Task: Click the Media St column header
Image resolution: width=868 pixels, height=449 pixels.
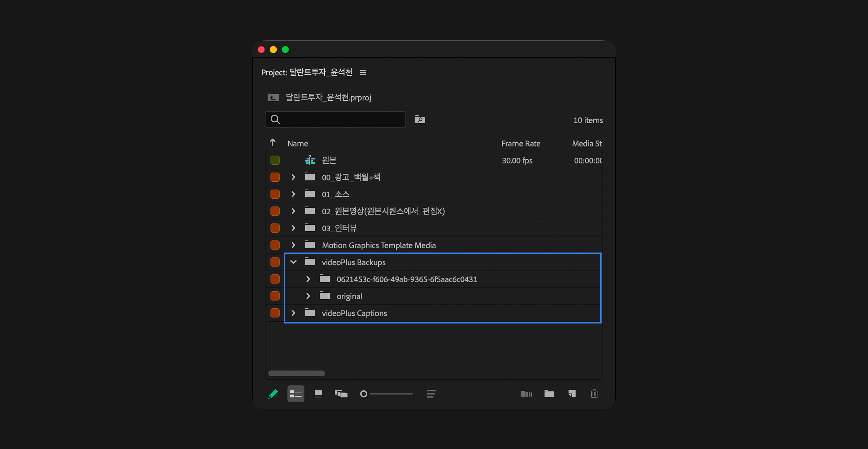Action: tap(587, 144)
